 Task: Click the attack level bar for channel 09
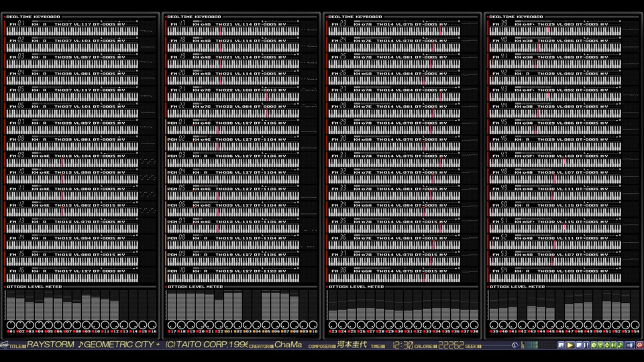point(87,305)
